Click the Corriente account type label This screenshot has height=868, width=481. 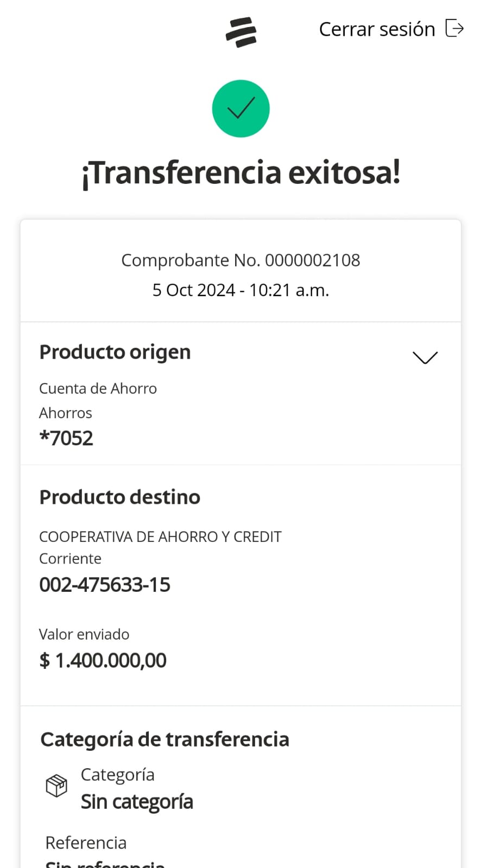click(x=70, y=559)
